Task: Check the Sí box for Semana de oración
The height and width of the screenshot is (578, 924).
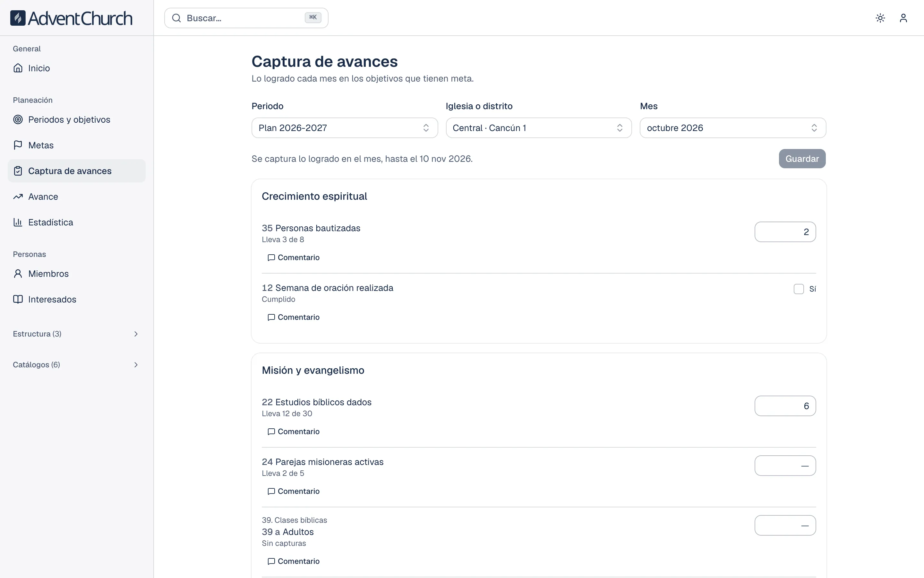Action: click(x=798, y=289)
